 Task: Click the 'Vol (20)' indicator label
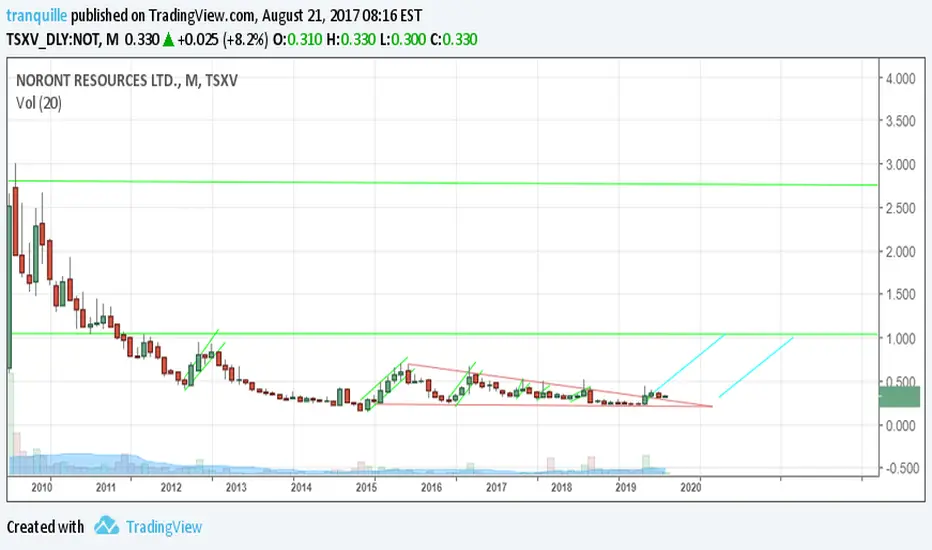coord(39,103)
